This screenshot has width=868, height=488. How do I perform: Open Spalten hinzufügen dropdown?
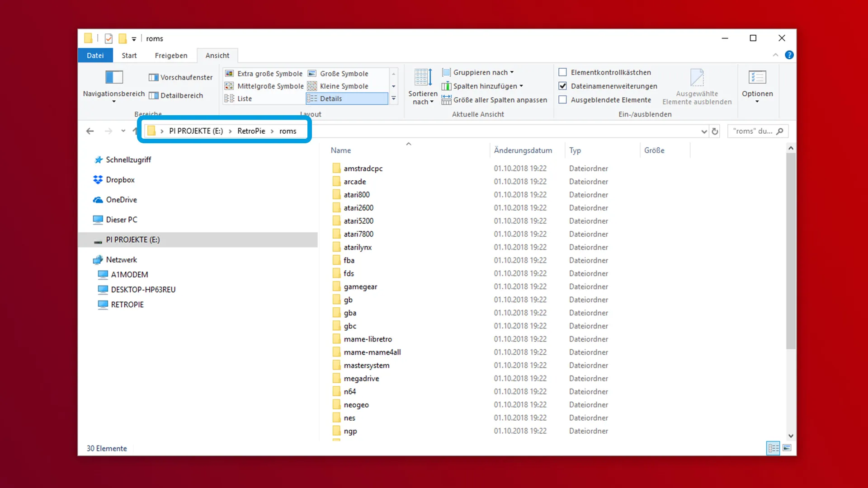[x=482, y=86]
